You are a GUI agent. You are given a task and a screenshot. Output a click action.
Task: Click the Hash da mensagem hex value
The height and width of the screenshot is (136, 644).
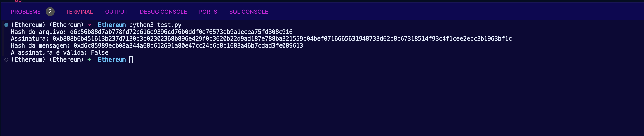pos(188,46)
